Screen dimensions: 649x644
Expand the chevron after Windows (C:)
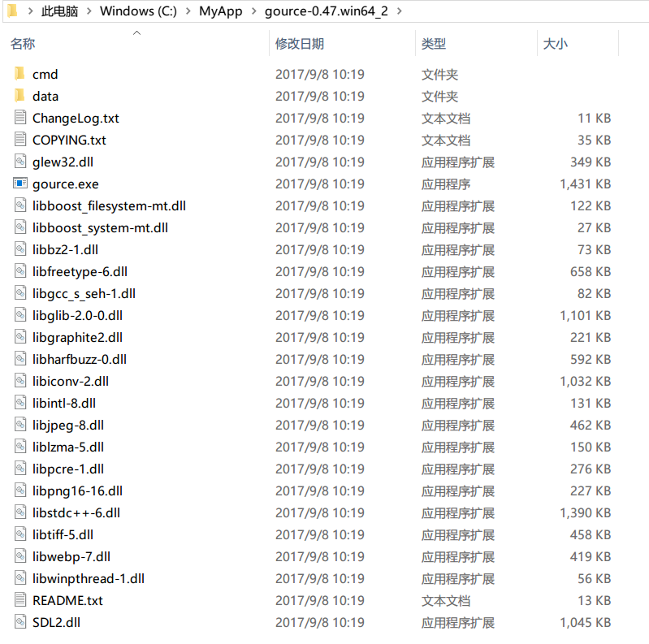(188, 11)
